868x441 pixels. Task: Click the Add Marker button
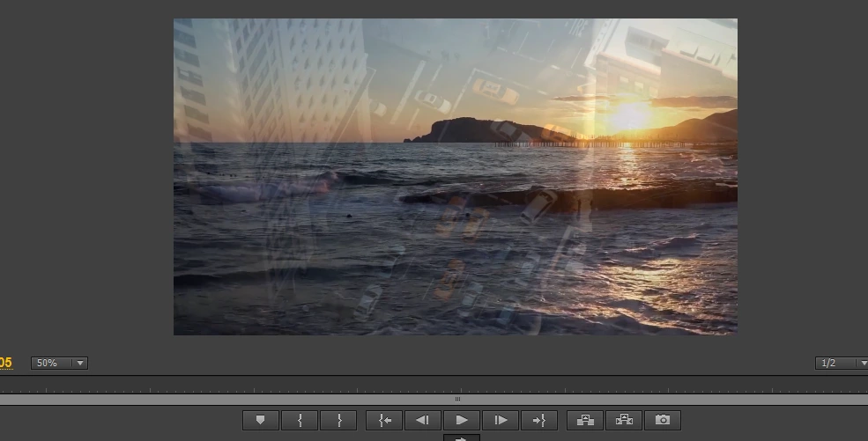pos(260,421)
